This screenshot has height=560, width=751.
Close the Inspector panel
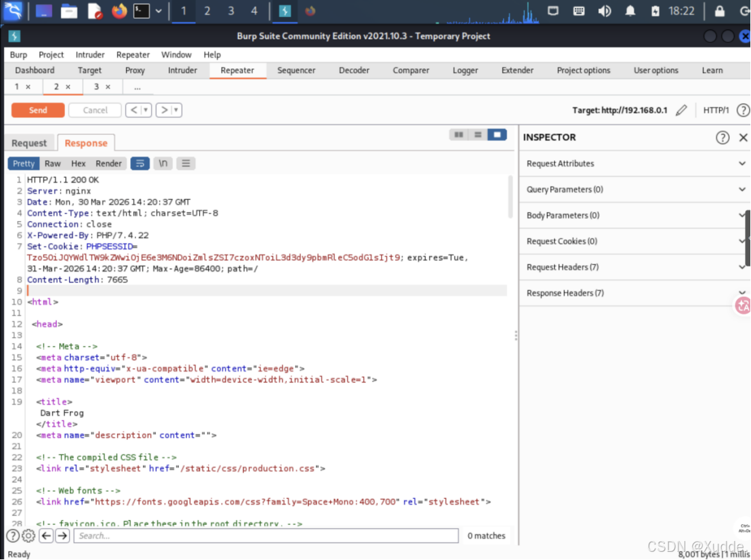743,138
